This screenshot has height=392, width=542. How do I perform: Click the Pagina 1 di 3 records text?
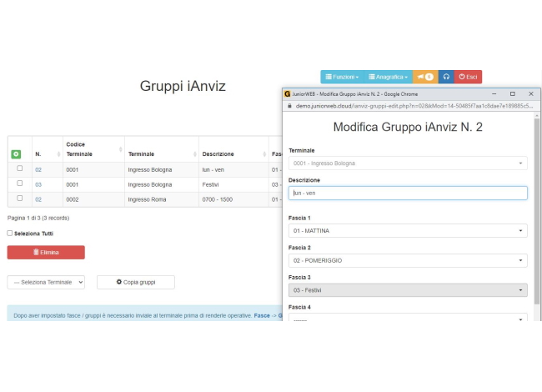[x=38, y=219]
